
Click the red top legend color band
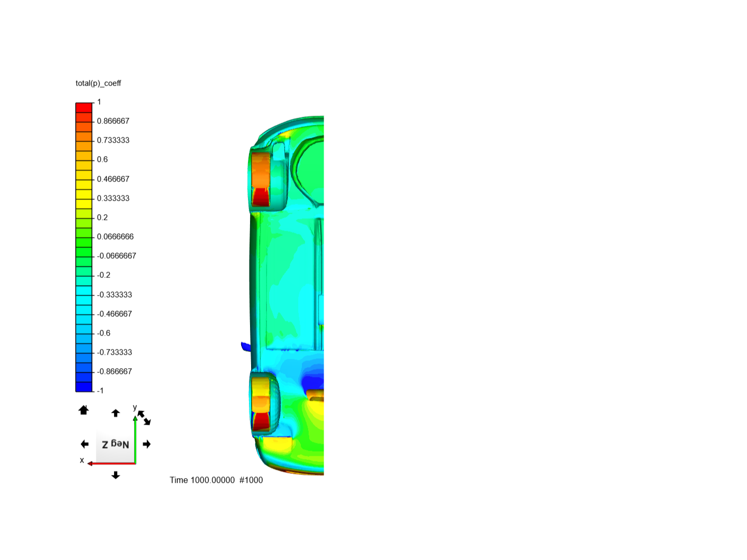(x=84, y=107)
